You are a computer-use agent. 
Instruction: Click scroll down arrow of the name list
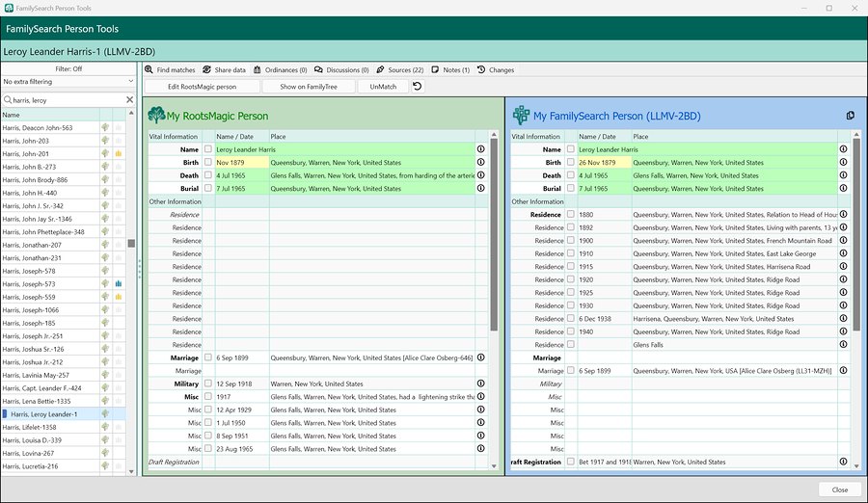[x=131, y=471]
